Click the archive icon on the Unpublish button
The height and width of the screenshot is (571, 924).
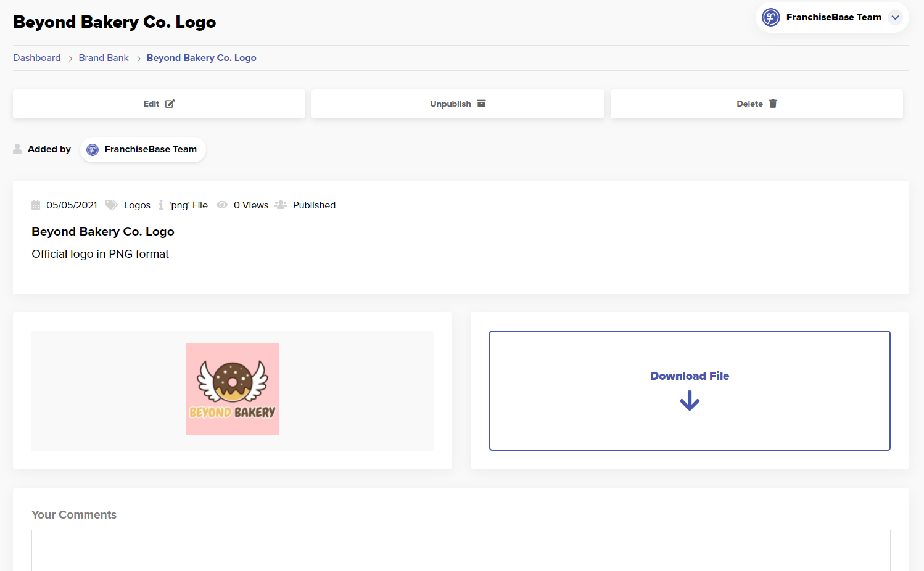click(481, 104)
